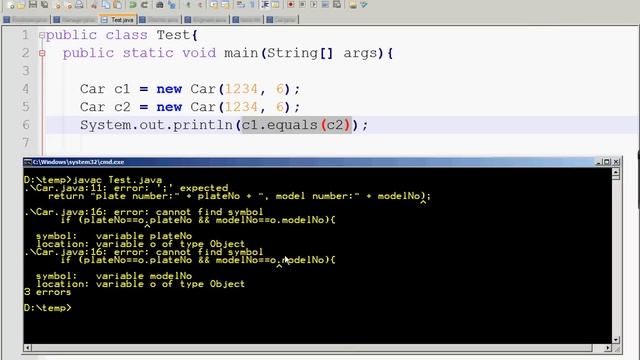Click the Open file folder icon
The height and width of the screenshot is (360, 640).
[21, 4]
